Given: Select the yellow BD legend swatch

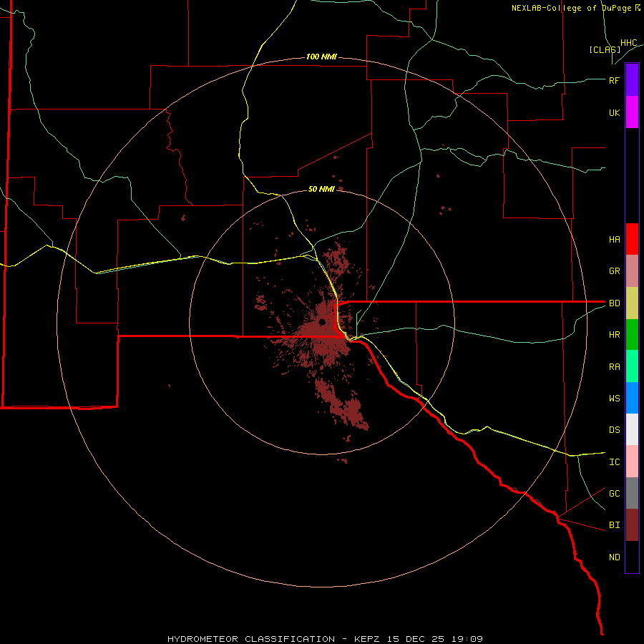Looking at the screenshot, I should click(x=632, y=303).
